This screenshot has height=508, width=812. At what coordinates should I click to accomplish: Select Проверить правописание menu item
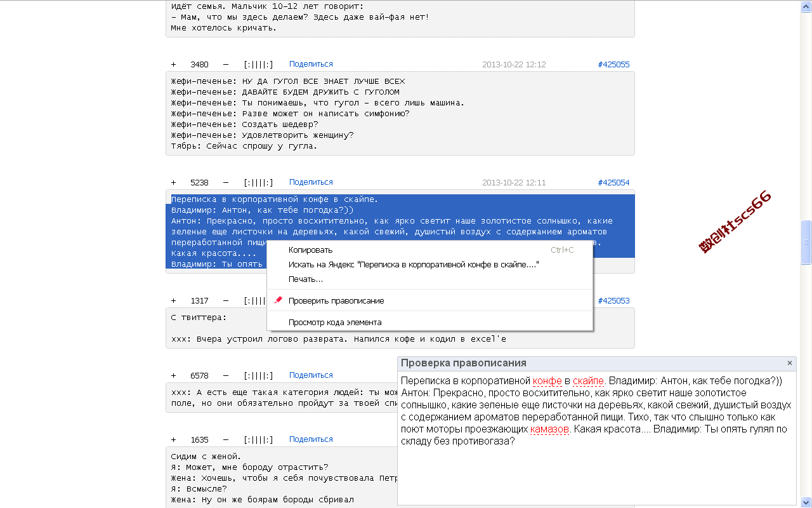[429, 300]
